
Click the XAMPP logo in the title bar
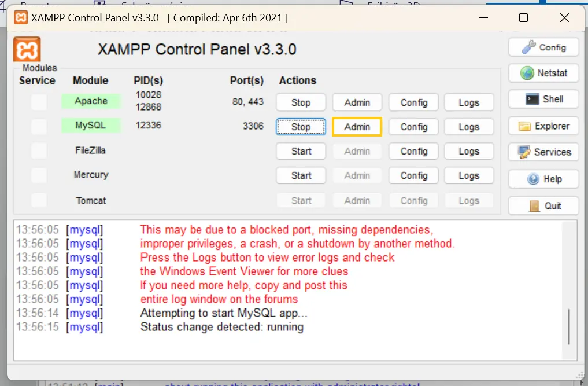[21, 17]
